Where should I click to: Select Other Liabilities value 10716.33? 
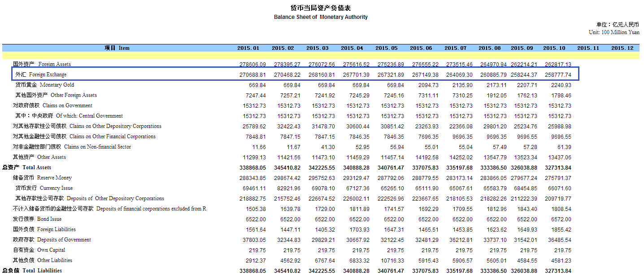(x=392, y=260)
